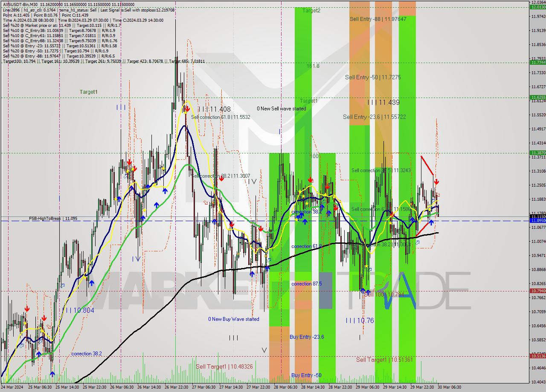The width and height of the screenshot is (546, 392).
Task: Click '0 New Sell wave started' annotation
Action: coord(281,109)
